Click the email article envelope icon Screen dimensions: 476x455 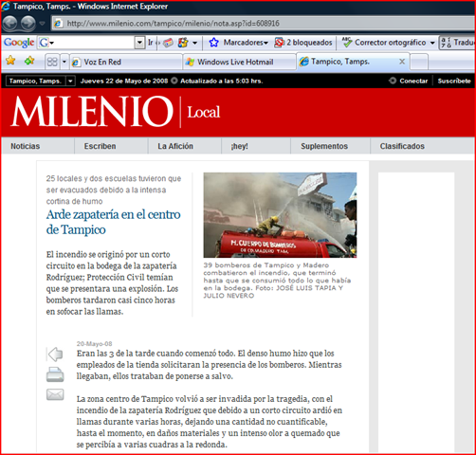click(x=55, y=394)
